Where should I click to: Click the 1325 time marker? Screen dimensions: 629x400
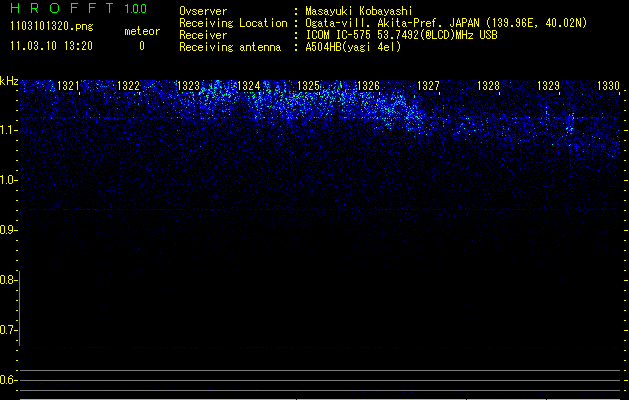point(308,85)
